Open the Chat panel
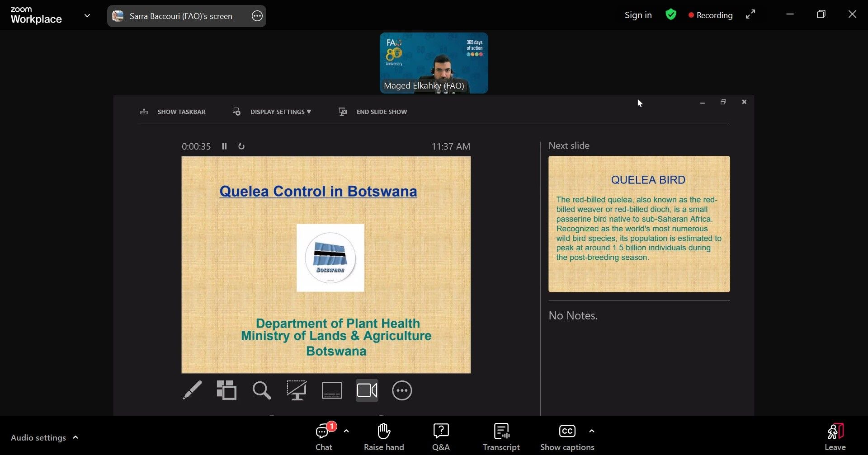Image resolution: width=868 pixels, height=455 pixels. (323, 437)
